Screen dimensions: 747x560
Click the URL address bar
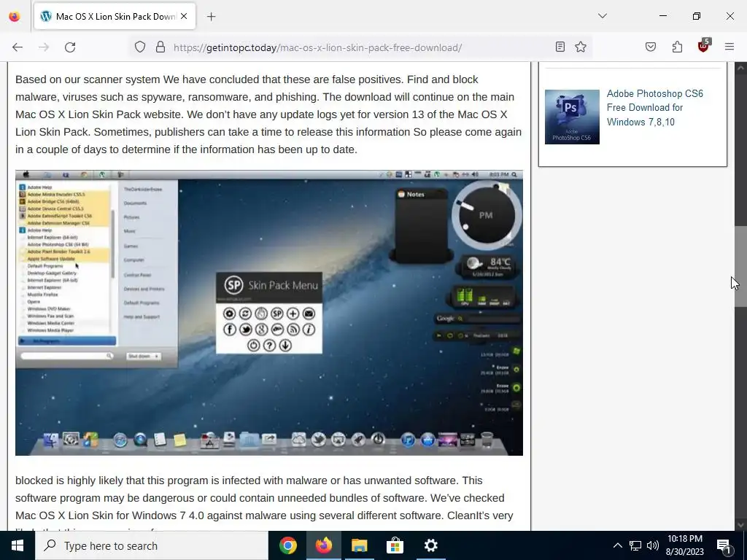360,47
